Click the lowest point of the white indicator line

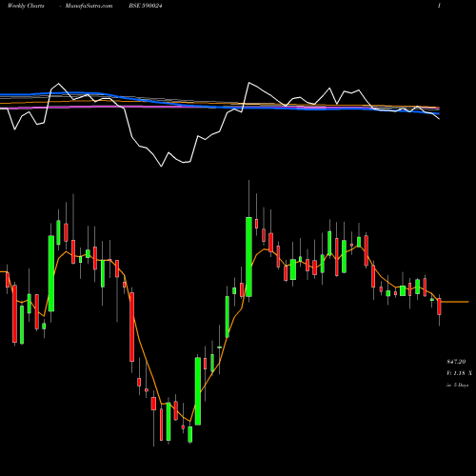tap(161, 166)
